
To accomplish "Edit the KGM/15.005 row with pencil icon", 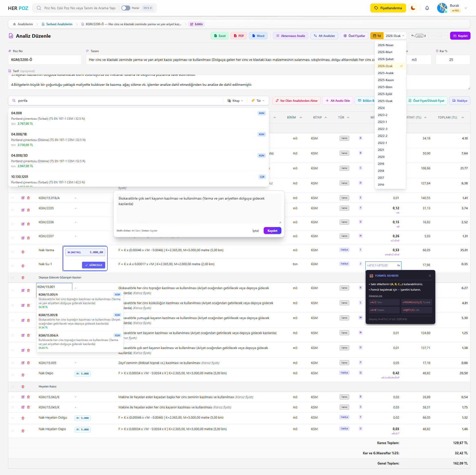I will (23, 363).
